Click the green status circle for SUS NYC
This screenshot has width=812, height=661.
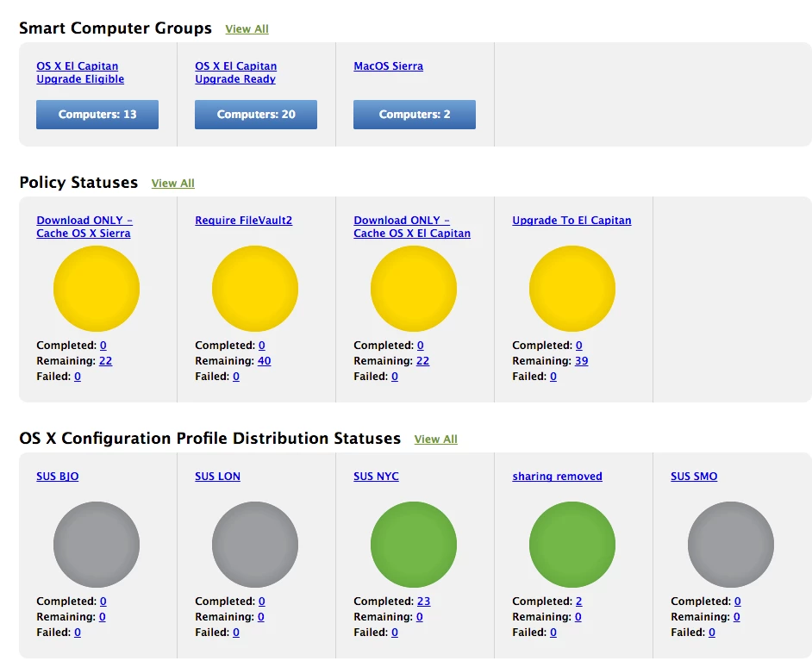pyautogui.click(x=414, y=545)
